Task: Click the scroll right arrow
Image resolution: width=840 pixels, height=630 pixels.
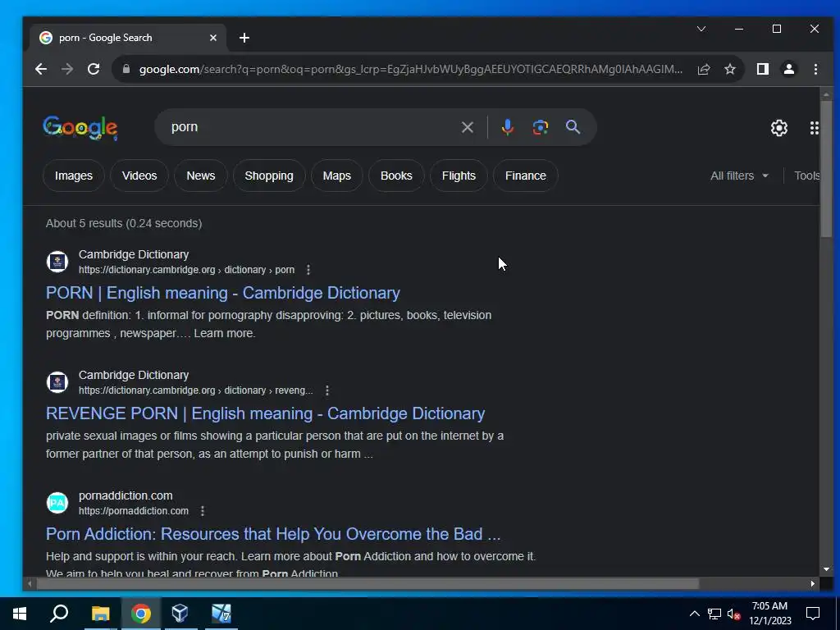Action: coord(813,583)
